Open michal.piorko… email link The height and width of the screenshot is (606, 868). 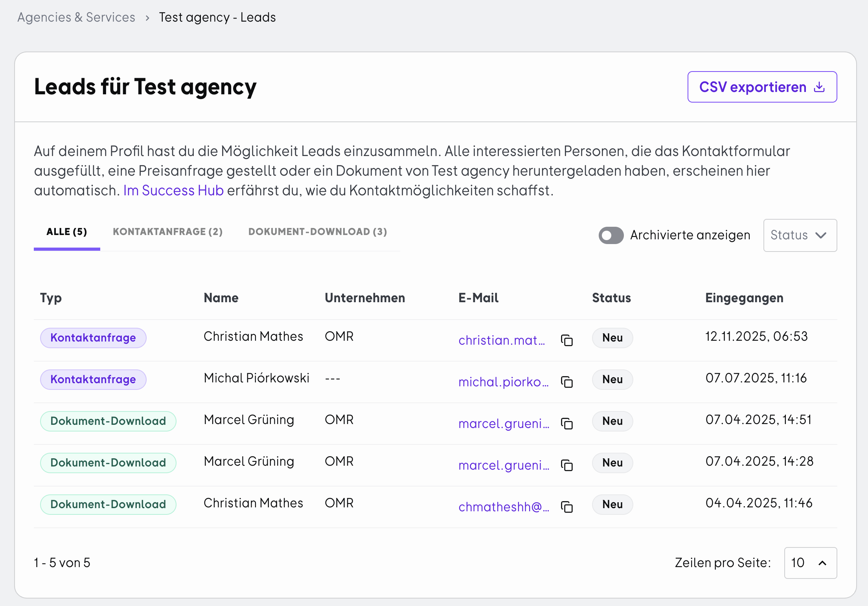tap(504, 382)
